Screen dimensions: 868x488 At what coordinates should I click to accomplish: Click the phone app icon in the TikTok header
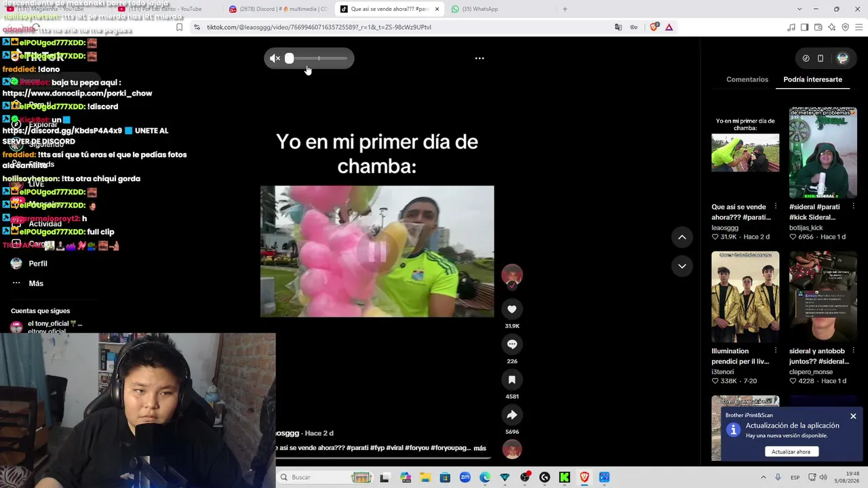point(821,58)
